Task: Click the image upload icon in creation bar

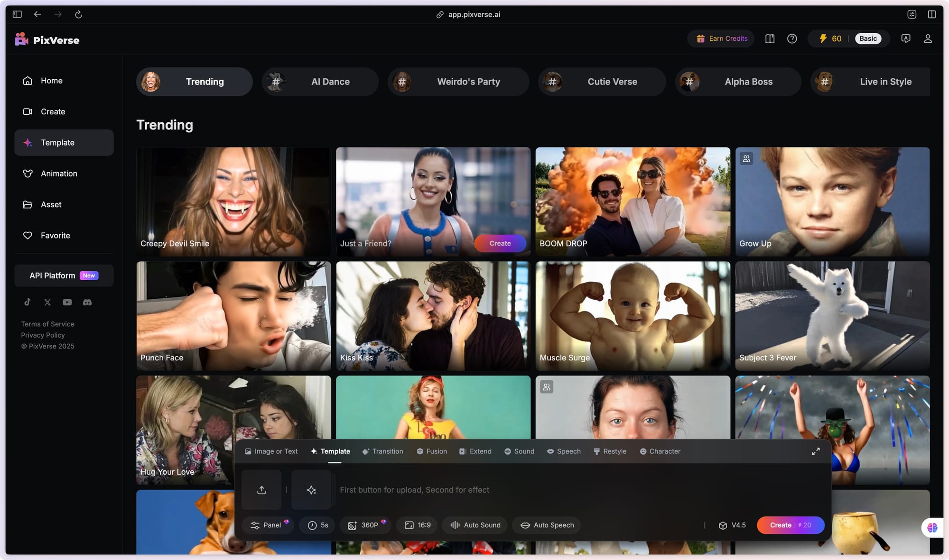Action: (x=261, y=490)
